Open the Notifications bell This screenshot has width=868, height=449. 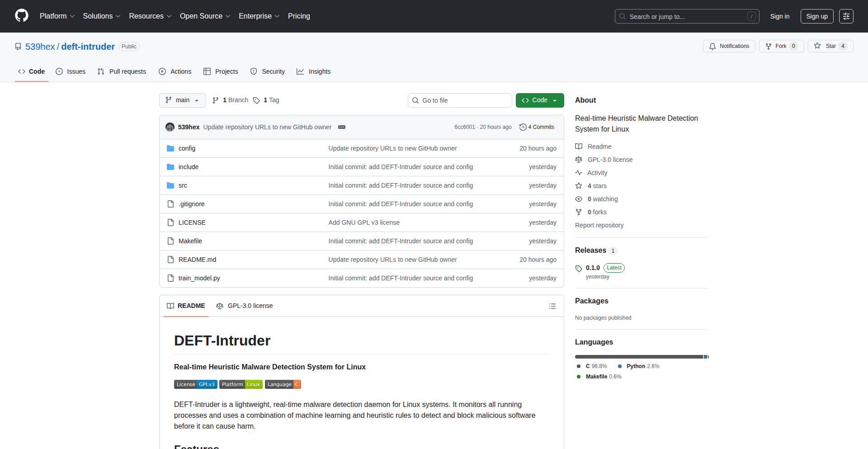(x=712, y=46)
